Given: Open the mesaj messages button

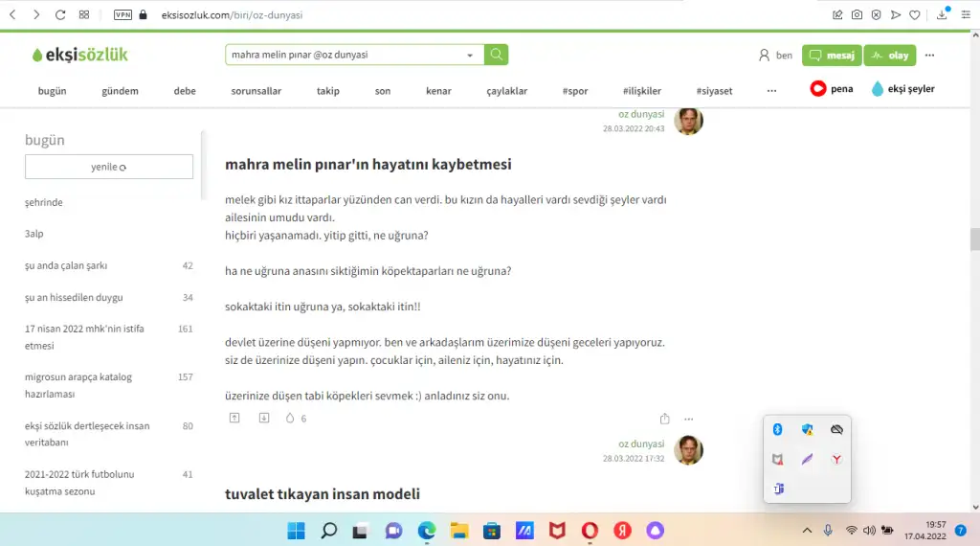Looking at the screenshot, I should pyautogui.click(x=831, y=56).
